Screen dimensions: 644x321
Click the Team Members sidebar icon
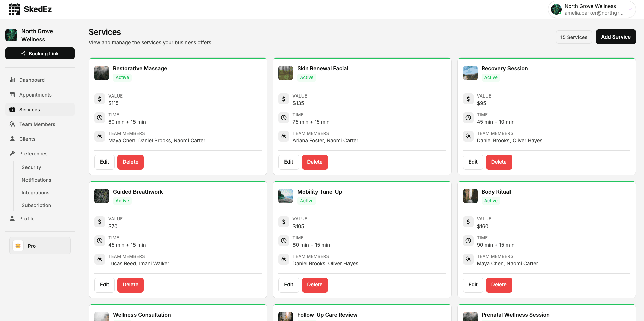12,124
